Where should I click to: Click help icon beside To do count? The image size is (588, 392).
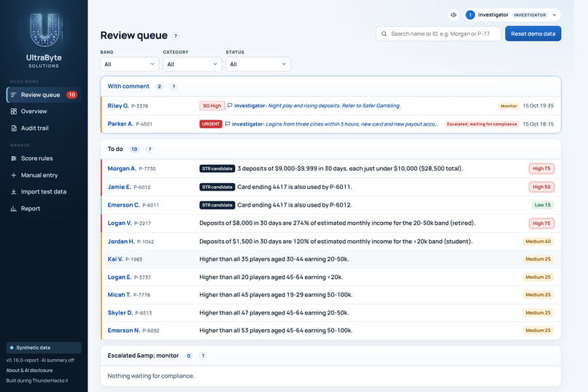[150, 150]
